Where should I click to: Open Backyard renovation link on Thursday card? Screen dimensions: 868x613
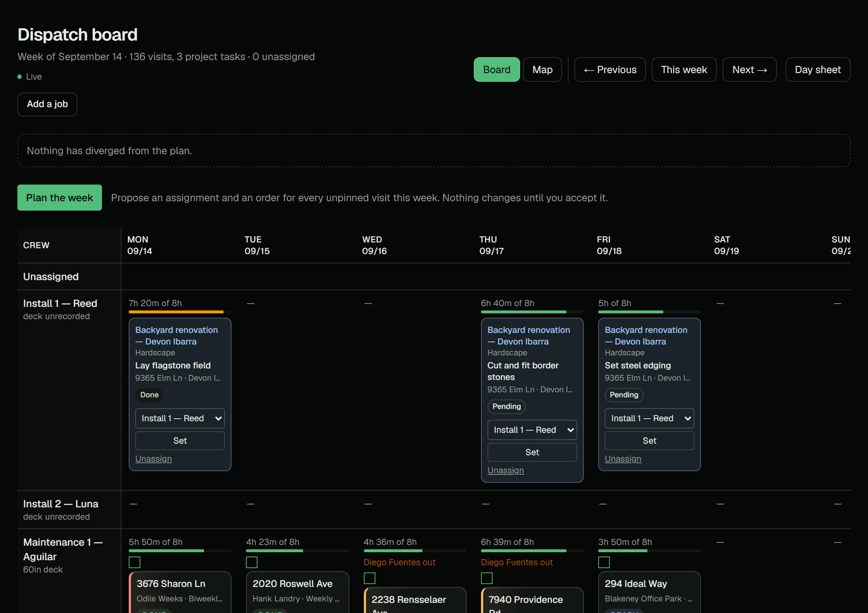[528, 336]
